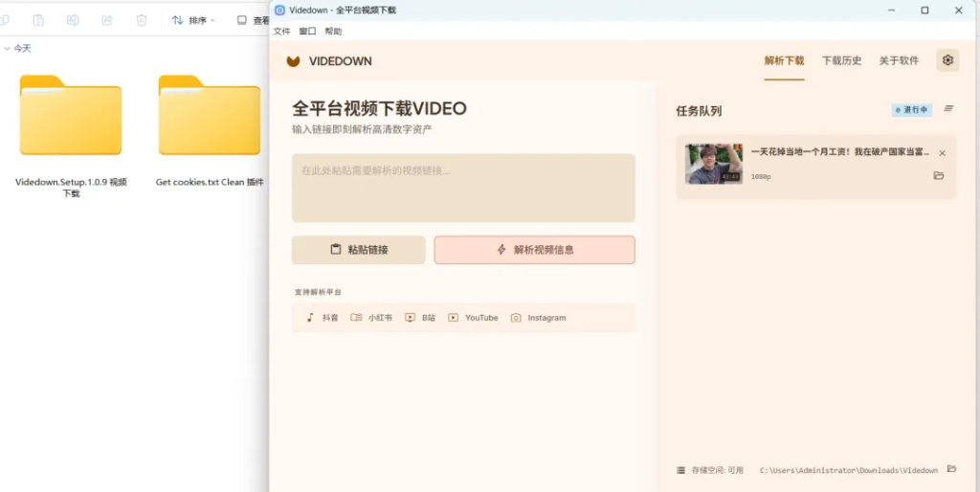Click the 小红书 platform label text
This screenshot has height=492, width=980.
pyautogui.click(x=380, y=318)
